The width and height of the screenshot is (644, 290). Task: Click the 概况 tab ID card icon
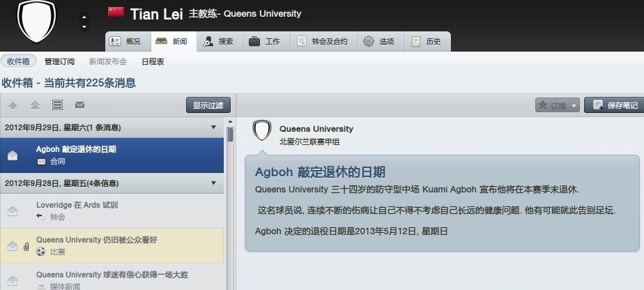click(115, 41)
